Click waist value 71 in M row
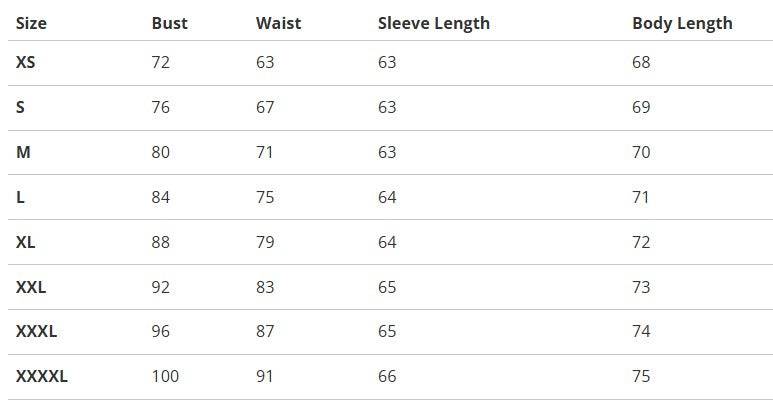Viewport: 773px width, 406px height. pyautogui.click(x=265, y=152)
